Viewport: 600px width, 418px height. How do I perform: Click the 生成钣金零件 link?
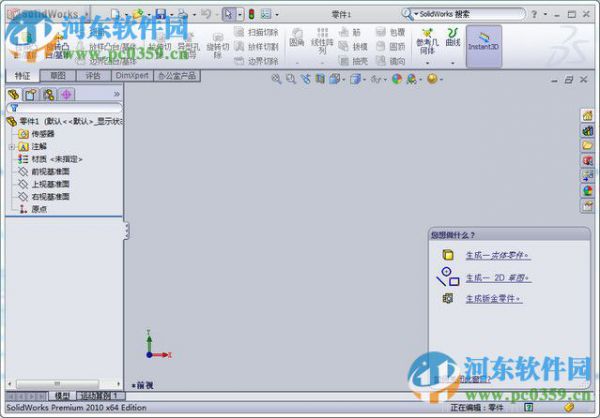(494, 299)
